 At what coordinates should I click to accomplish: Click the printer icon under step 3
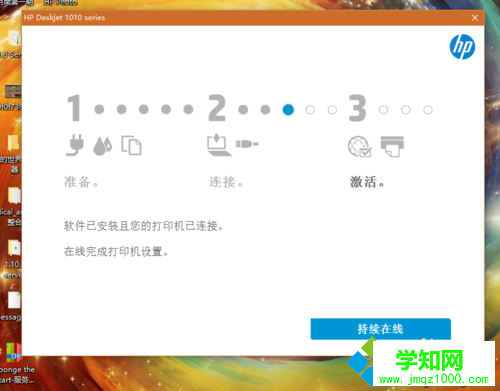pos(392,146)
